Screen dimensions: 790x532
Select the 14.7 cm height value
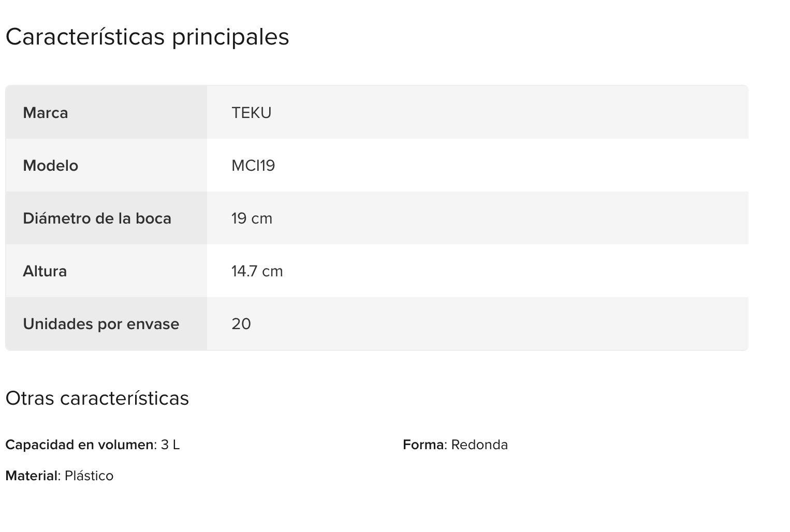tap(257, 271)
